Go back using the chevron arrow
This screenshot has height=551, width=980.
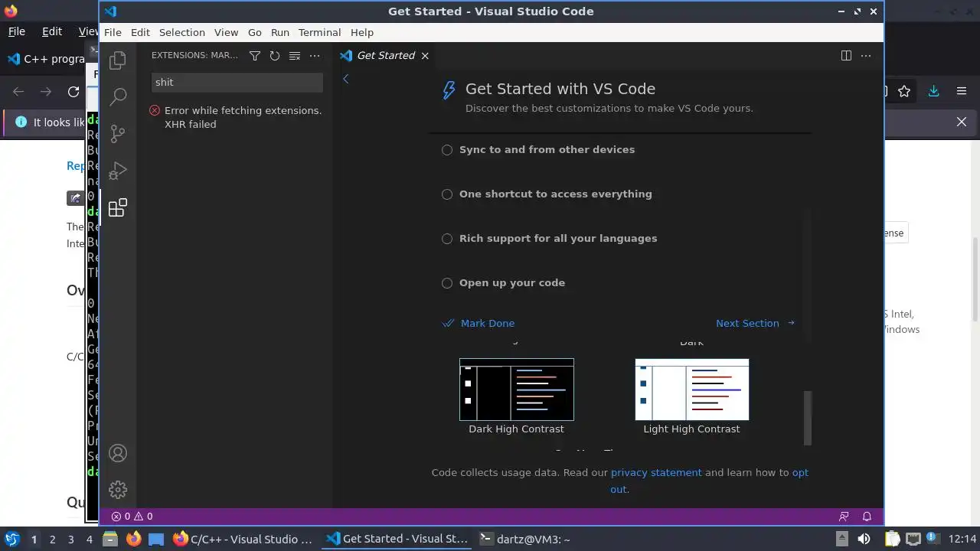tap(346, 79)
